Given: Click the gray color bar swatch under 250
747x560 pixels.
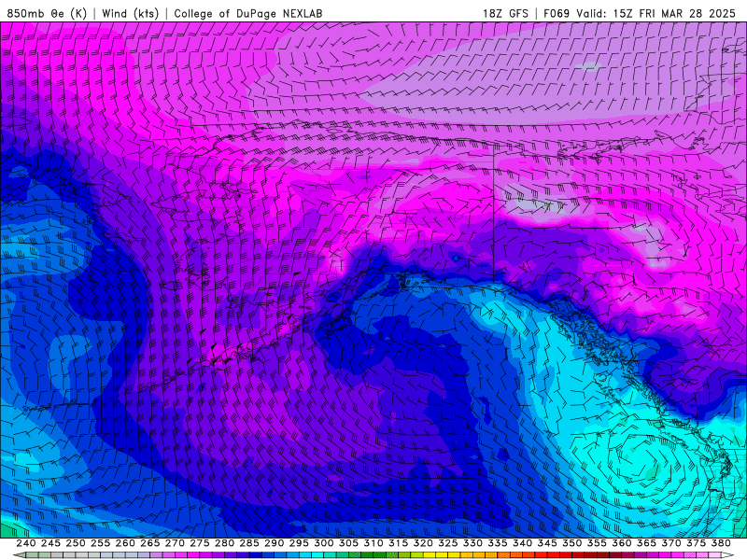Looking at the screenshot, I should coord(69,555).
